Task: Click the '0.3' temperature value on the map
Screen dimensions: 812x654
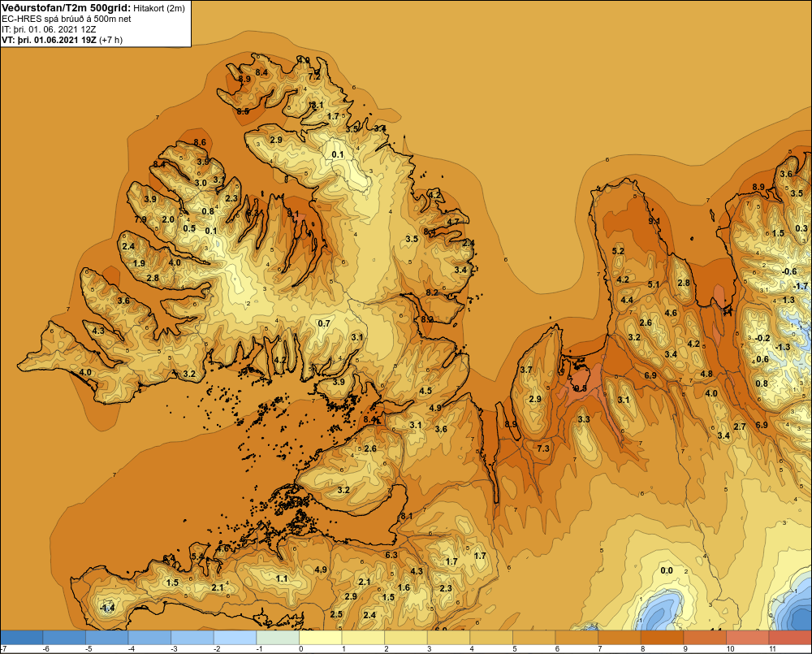Action: pyautogui.click(x=801, y=228)
